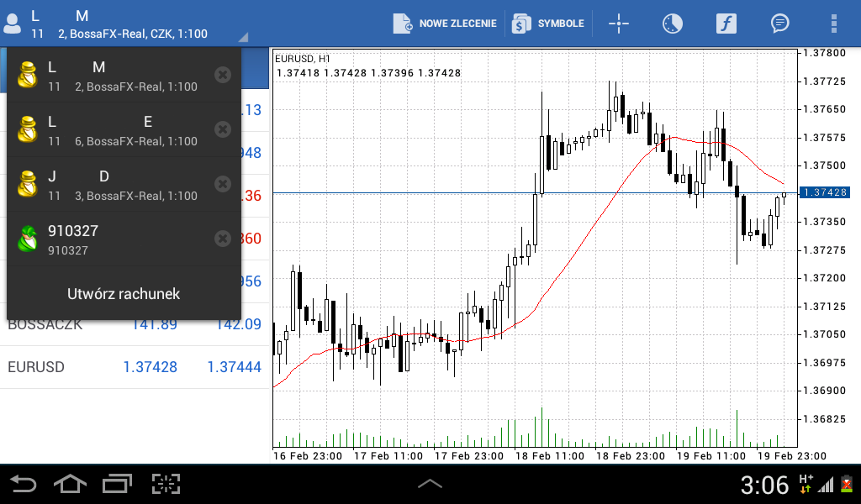Screen dimensions: 861x504
Task: Open the account dropdown triangle in header
Action: pyautogui.click(x=243, y=37)
